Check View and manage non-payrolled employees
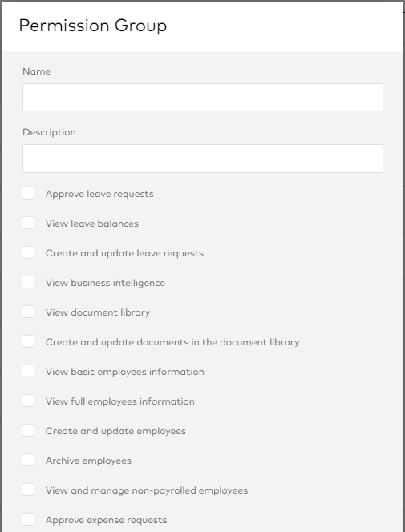 (x=28, y=490)
